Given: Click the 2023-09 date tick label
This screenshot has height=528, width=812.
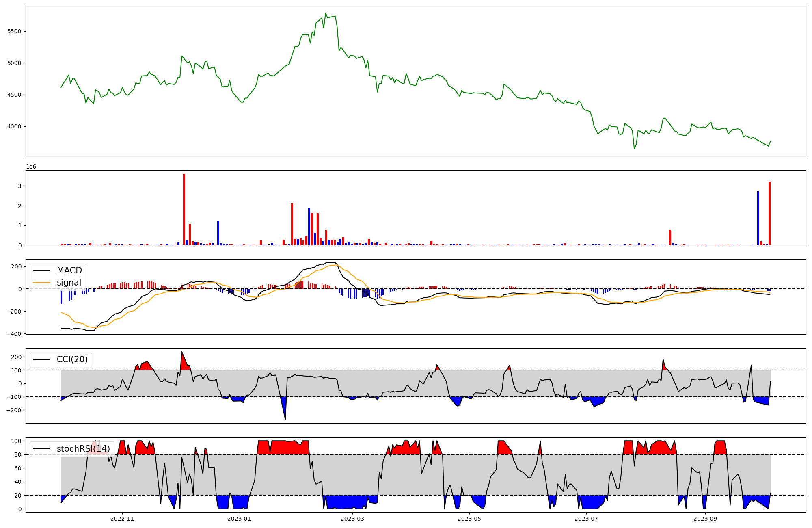Looking at the screenshot, I should [705, 519].
